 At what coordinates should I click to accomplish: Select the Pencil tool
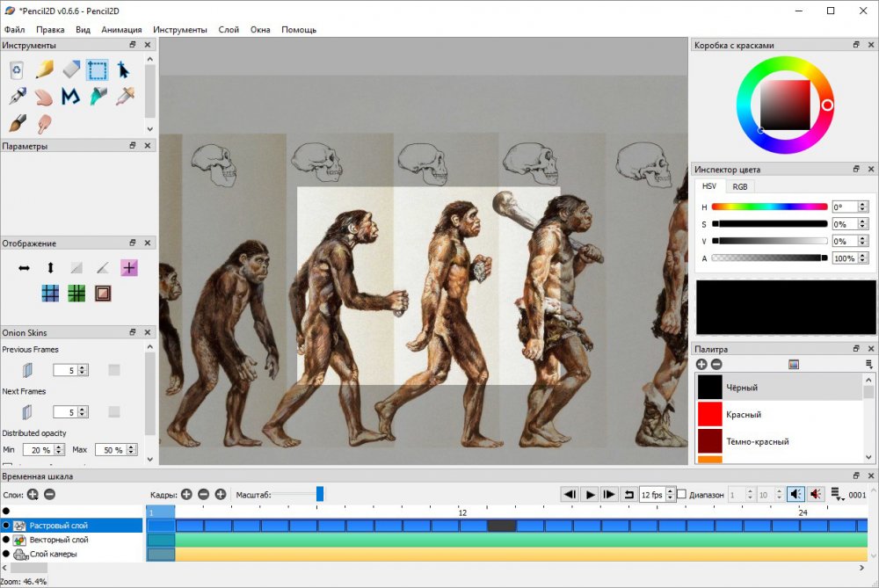point(44,69)
